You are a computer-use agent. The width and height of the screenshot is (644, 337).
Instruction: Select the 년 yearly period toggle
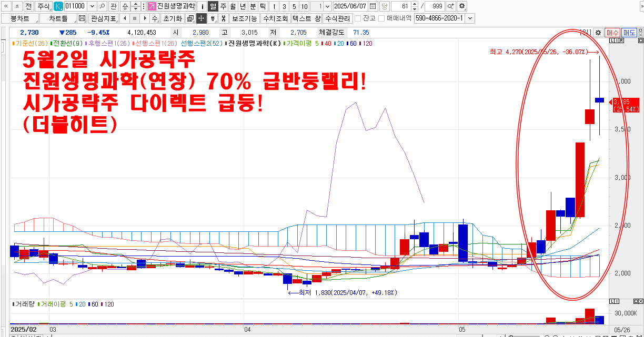243,6
